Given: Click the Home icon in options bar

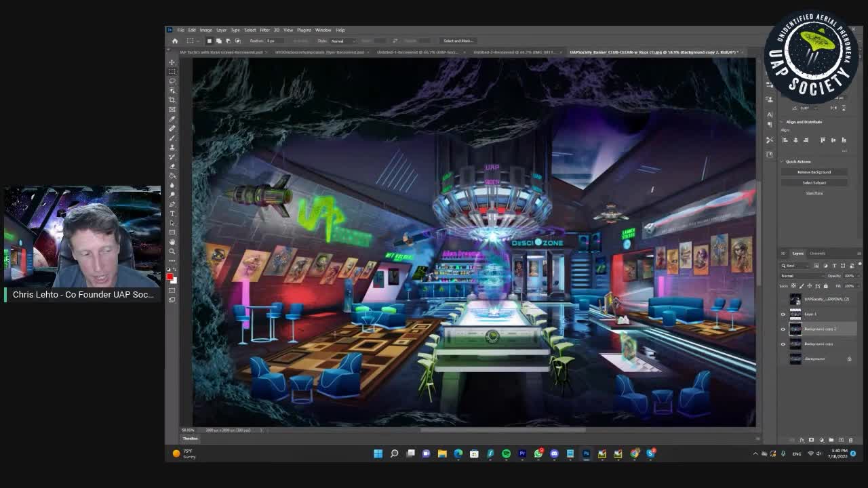Looking at the screenshot, I should (x=174, y=41).
